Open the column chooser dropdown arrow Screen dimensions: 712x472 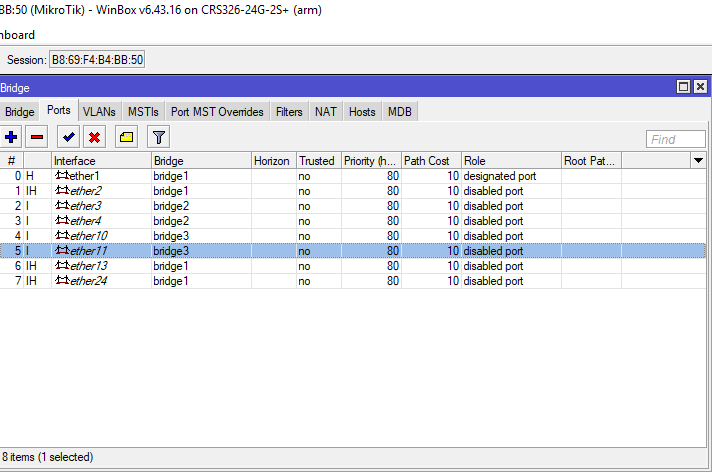[x=698, y=160]
